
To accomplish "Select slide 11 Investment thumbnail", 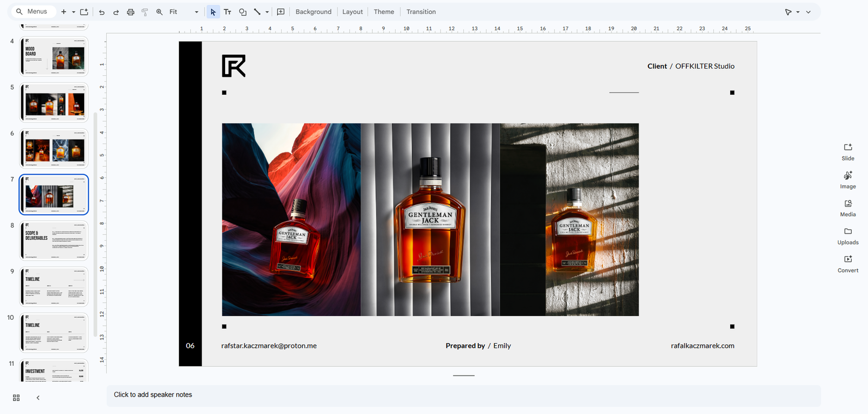I will 54,371.
